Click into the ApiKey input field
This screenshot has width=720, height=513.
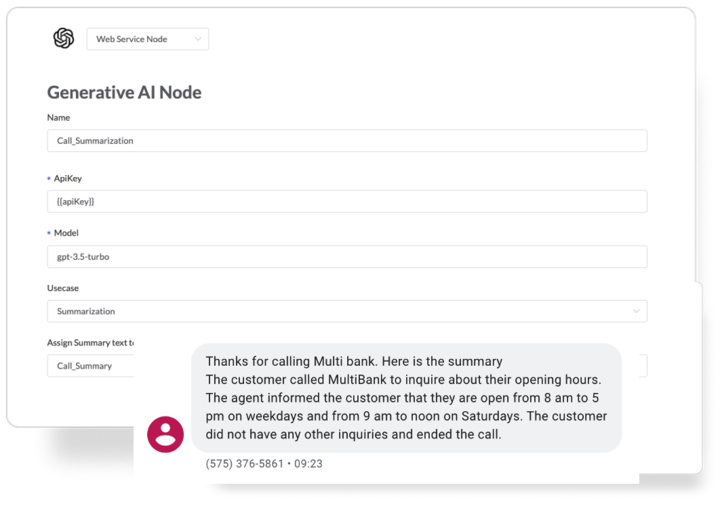tap(346, 201)
